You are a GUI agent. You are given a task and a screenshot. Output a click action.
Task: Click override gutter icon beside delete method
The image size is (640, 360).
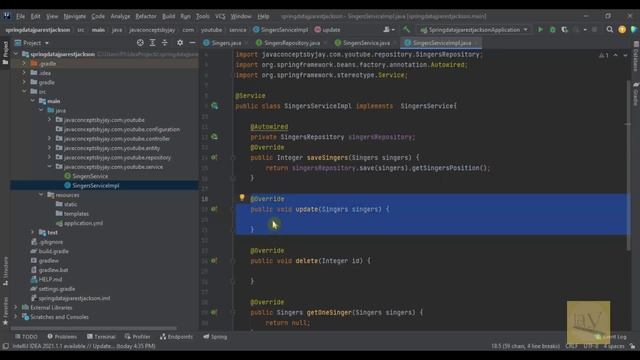(214, 260)
